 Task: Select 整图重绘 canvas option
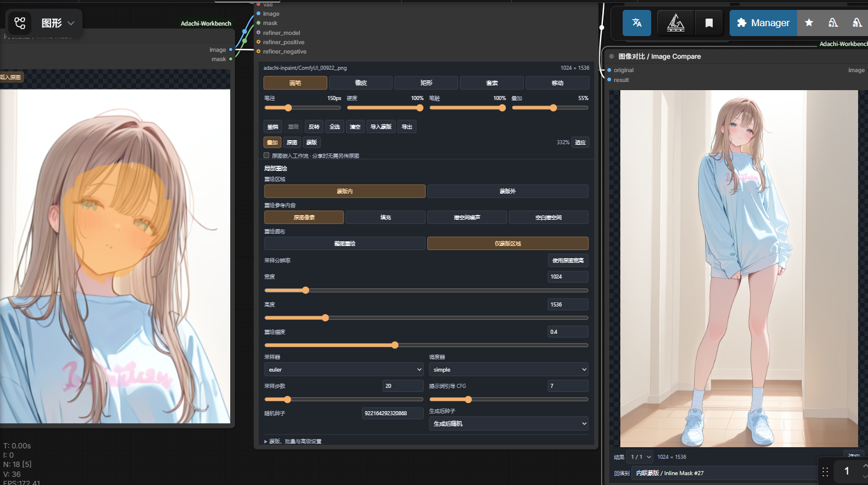tap(345, 244)
